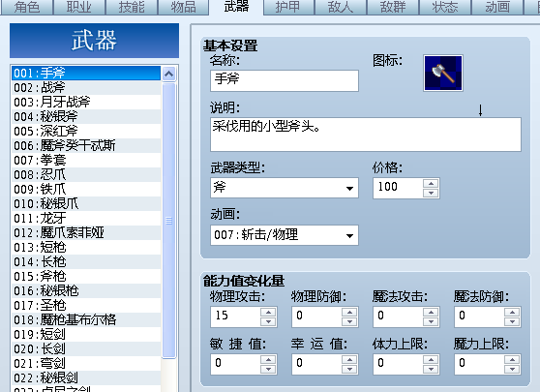Decrease 幸运值 with the down arrow
The image size is (540, 392).
click(x=349, y=370)
